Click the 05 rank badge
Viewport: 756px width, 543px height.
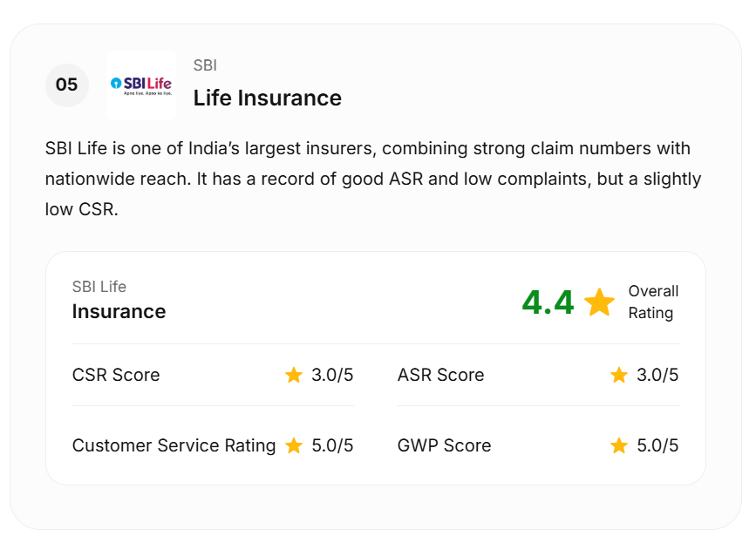coord(67,85)
